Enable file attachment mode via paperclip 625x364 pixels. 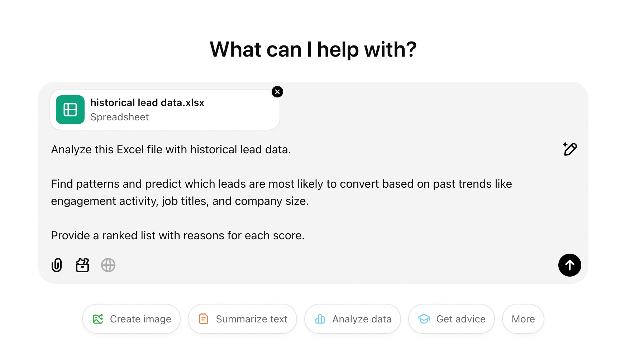(x=57, y=265)
